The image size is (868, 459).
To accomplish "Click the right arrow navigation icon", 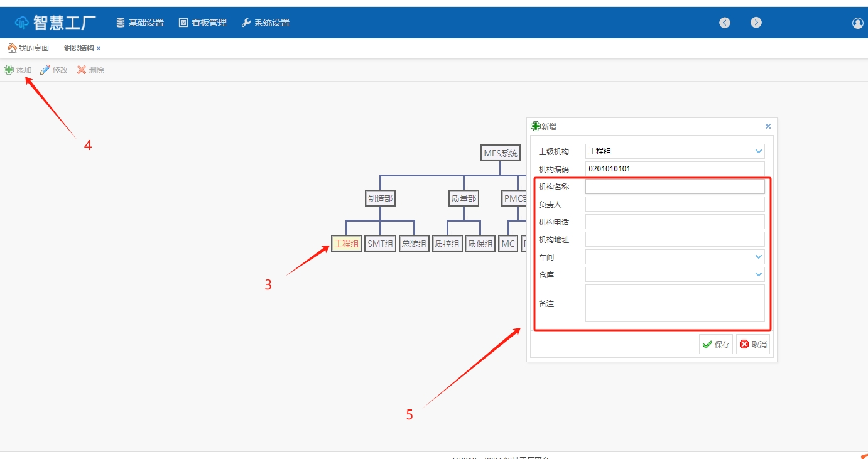I will [756, 23].
